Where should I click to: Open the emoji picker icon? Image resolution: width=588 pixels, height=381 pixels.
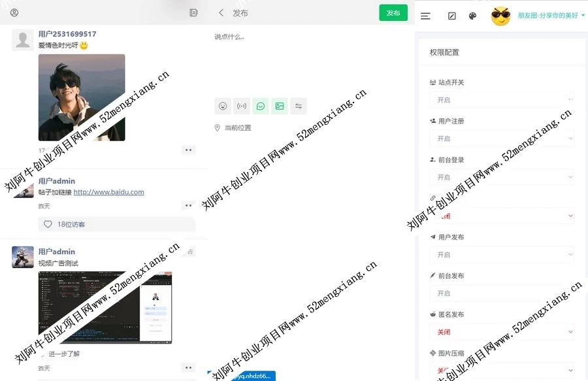pos(223,106)
